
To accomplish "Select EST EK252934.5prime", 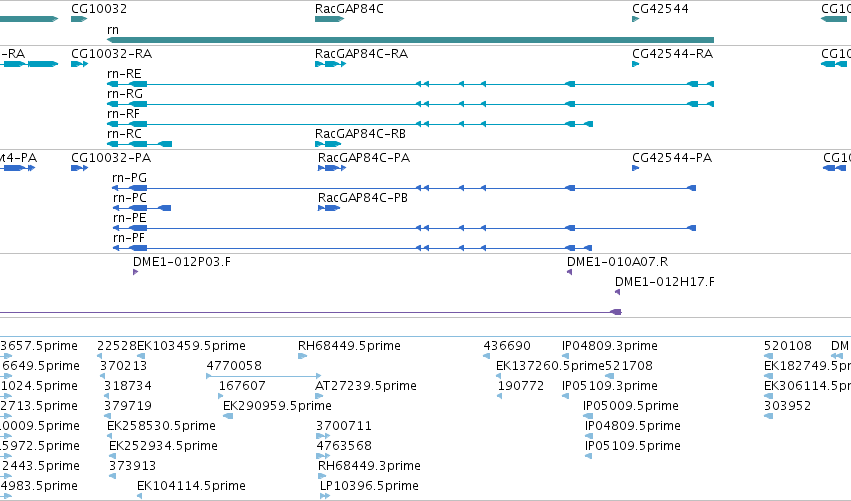I will (x=163, y=447).
